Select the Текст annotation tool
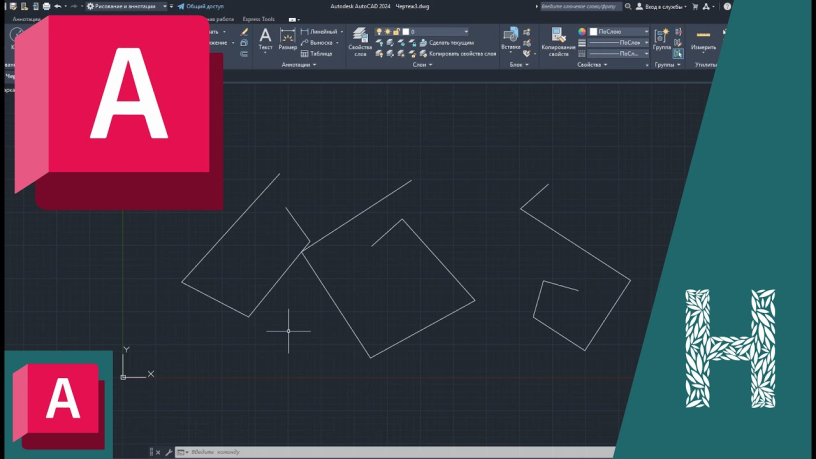The image size is (816, 459). coord(265,40)
